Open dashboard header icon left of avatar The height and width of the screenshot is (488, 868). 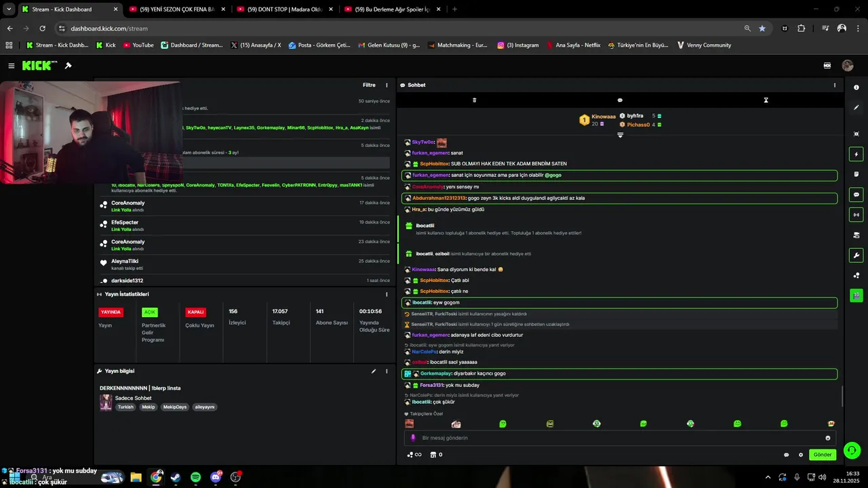pyautogui.click(x=827, y=66)
